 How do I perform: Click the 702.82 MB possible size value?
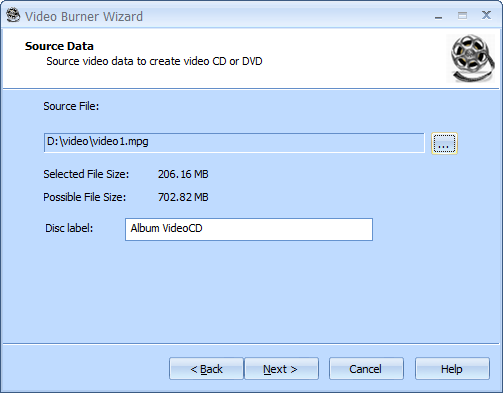183,197
